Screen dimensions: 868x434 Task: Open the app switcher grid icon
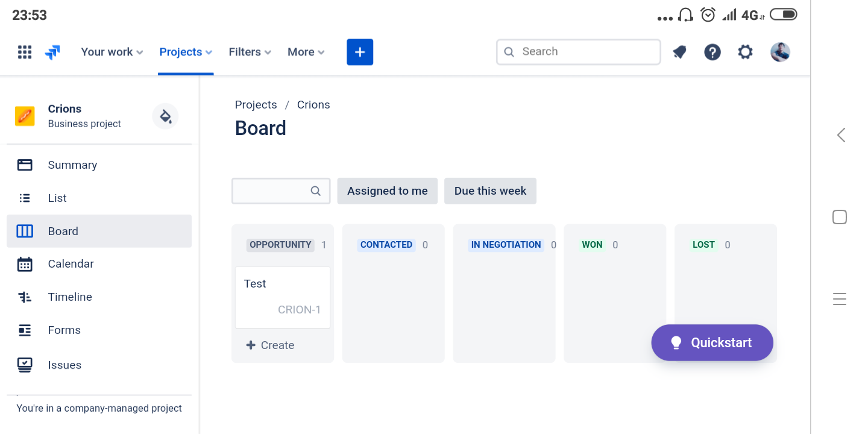tap(25, 52)
